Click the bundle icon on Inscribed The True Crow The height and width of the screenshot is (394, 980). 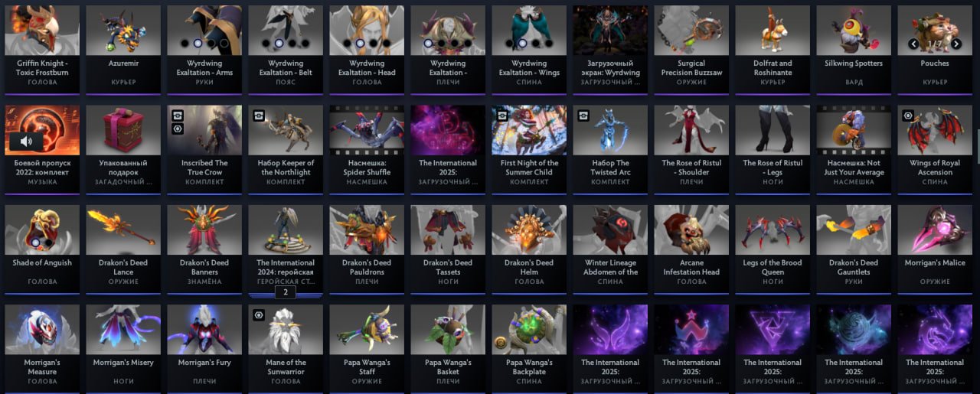[x=178, y=116]
